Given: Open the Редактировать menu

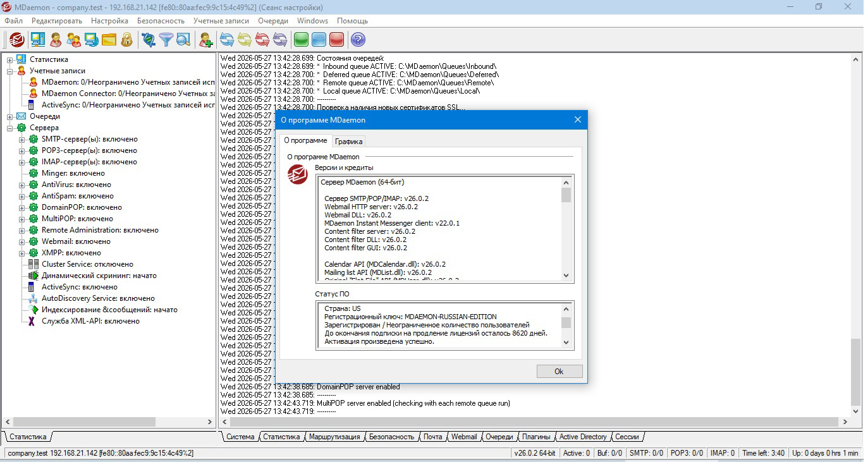Looking at the screenshot, I should (57, 21).
